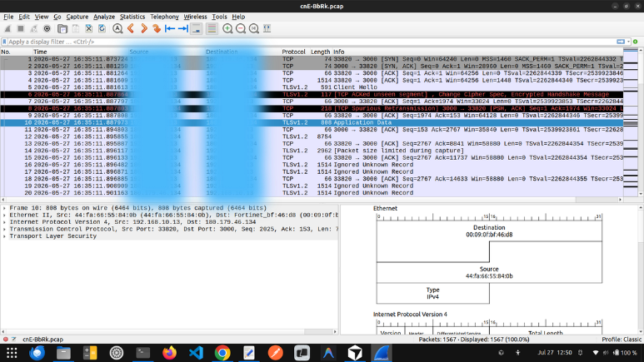
Task: Click the Resize columns to content icon
Action: pyautogui.click(x=267, y=28)
